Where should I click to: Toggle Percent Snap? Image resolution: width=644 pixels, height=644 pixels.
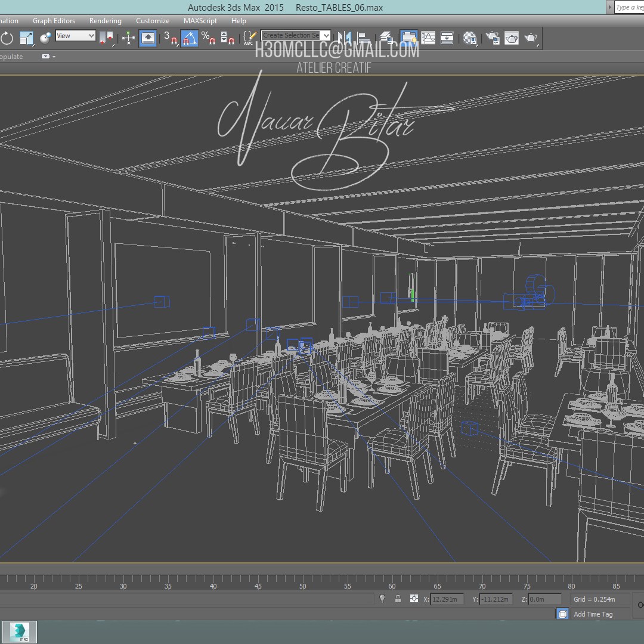(x=208, y=39)
